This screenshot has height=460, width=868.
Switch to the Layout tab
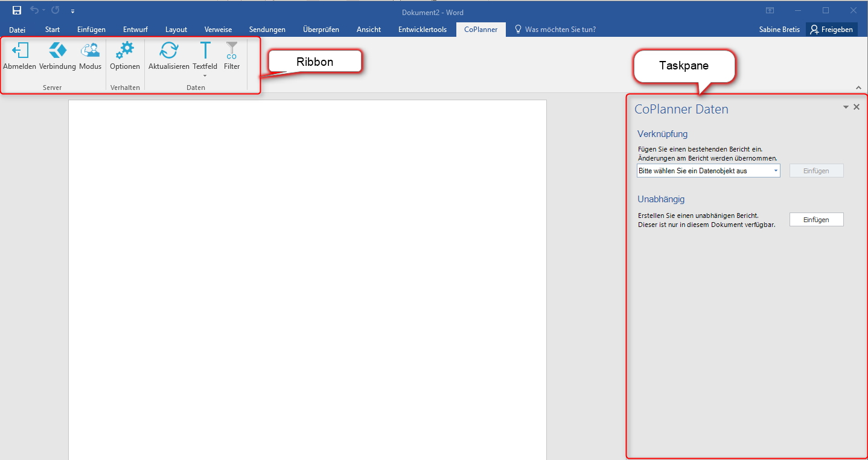[x=176, y=29]
